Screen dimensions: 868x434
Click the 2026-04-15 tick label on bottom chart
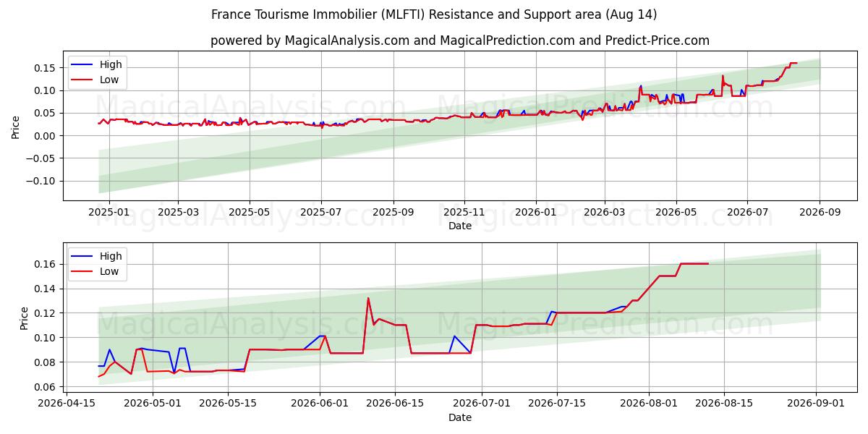click(x=66, y=404)
